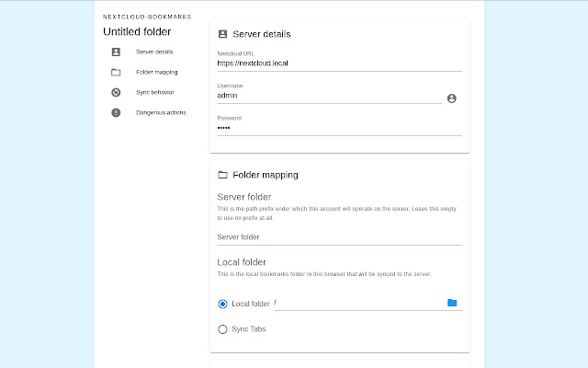
Task: Select the Local folder radio button
Action: [x=222, y=304]
